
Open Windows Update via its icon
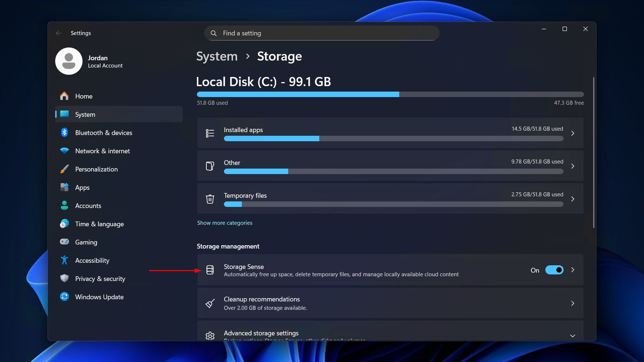pyautogui.click(x=64, y=297)
